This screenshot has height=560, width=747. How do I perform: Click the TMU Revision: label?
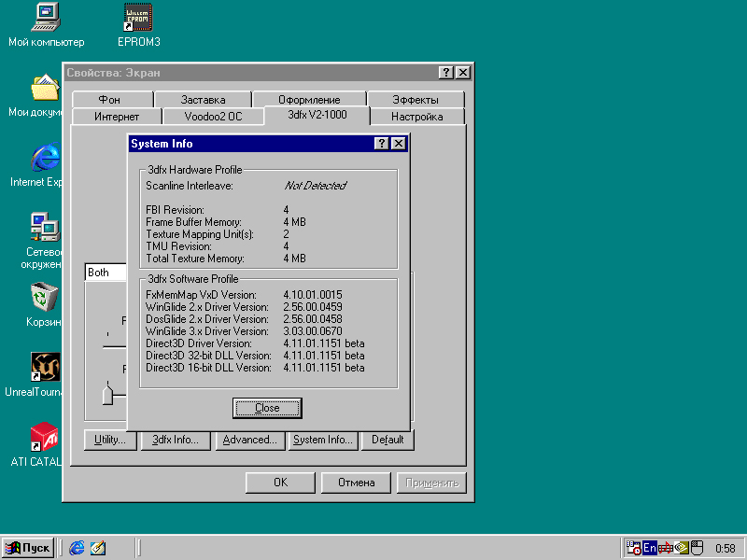pyautogui.click(x=178, y=246)
